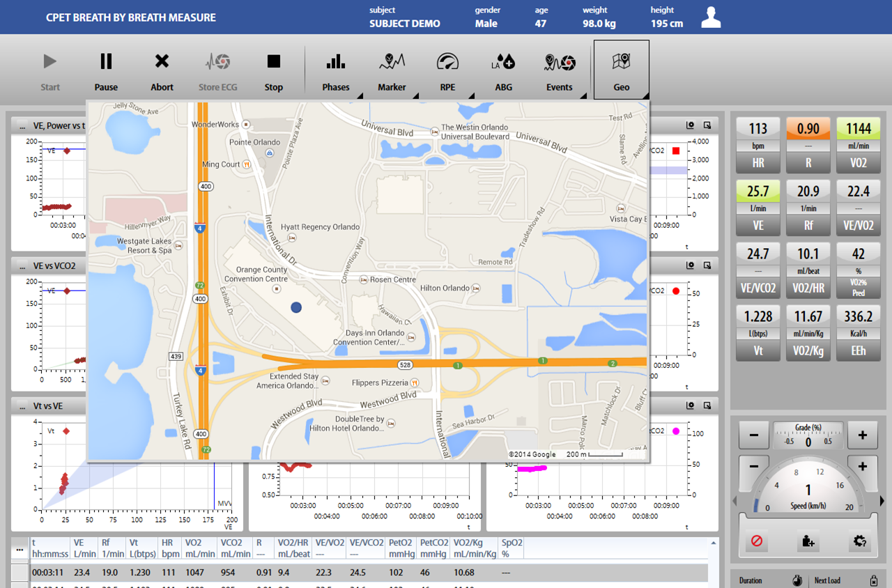Click the VO2 mL/min column header
Viewport: 892px width, 588px height.
pos(200,548)
